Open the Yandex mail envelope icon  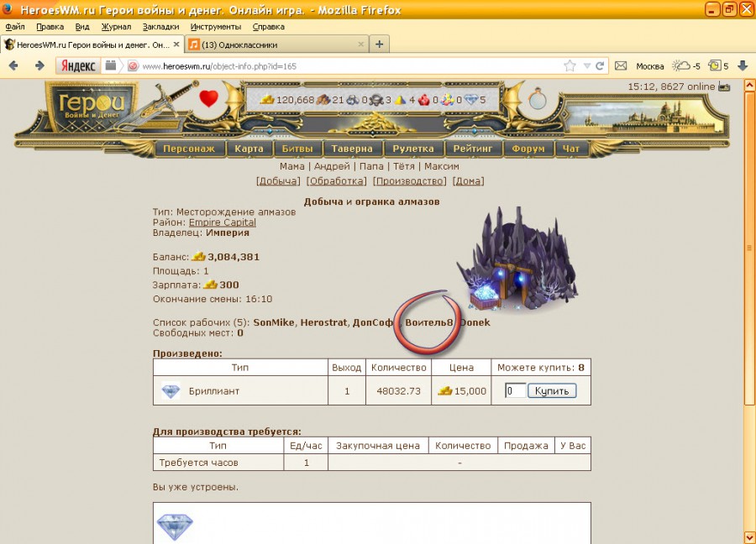621,65
